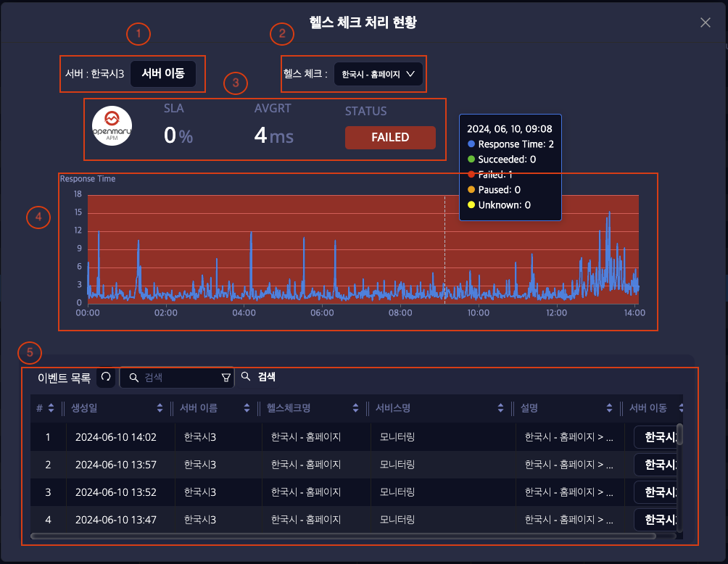Click 한국시 server button in row 1
The image size is (728, 564).
(x=658, y=437)
